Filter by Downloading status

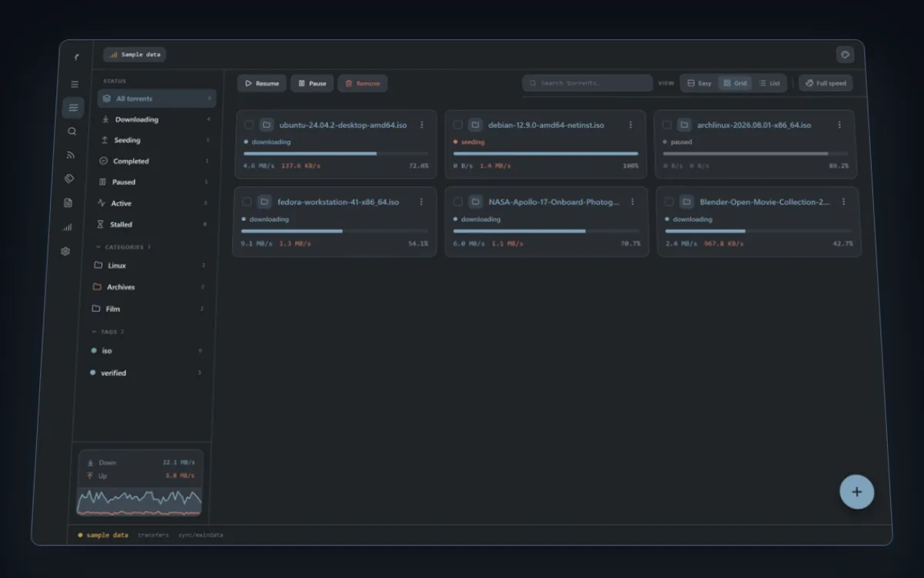click(x=156, y=119)
